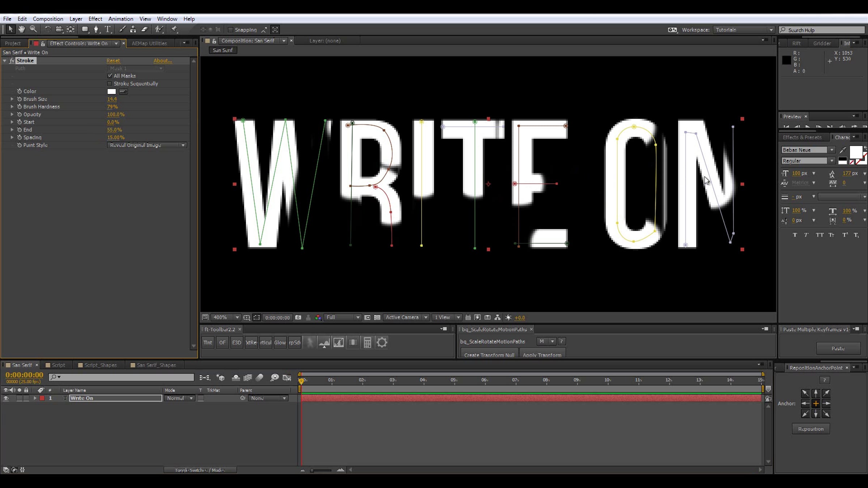Select the Hand tool in the toolbar
This screenshot has width=868, height=488.
(x=22, y=29)
